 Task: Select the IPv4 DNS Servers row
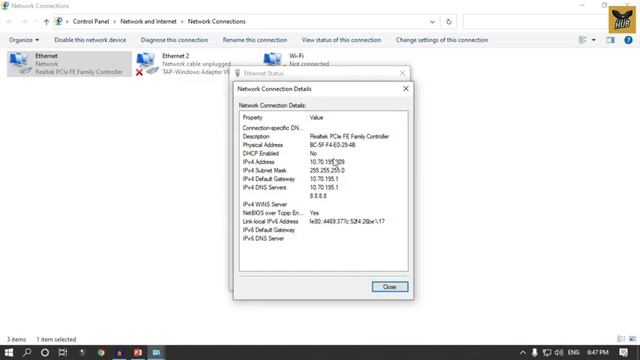click(323, 188)
